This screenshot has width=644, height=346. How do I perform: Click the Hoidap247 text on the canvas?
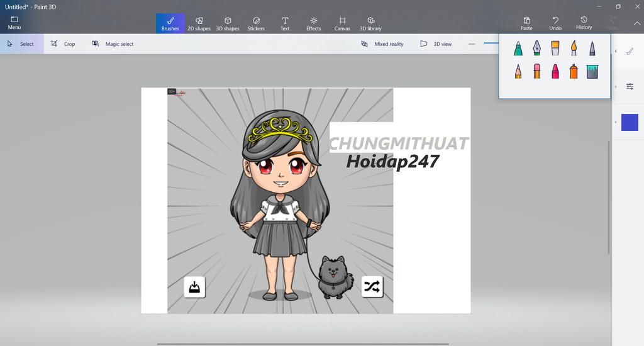tap(392, 162)
